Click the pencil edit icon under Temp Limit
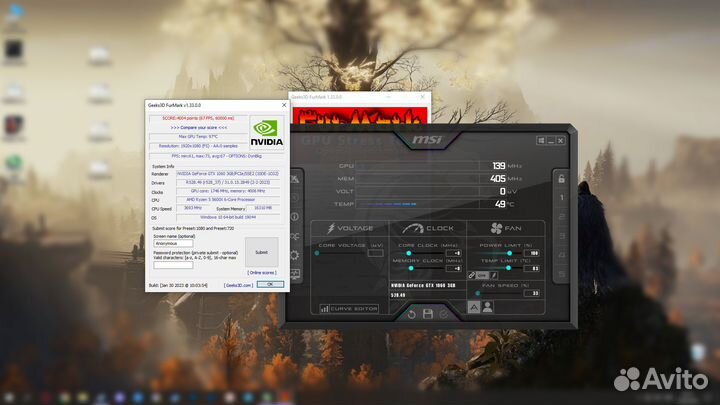This screenshot has width=720, height=405. (x=494, y=276)
